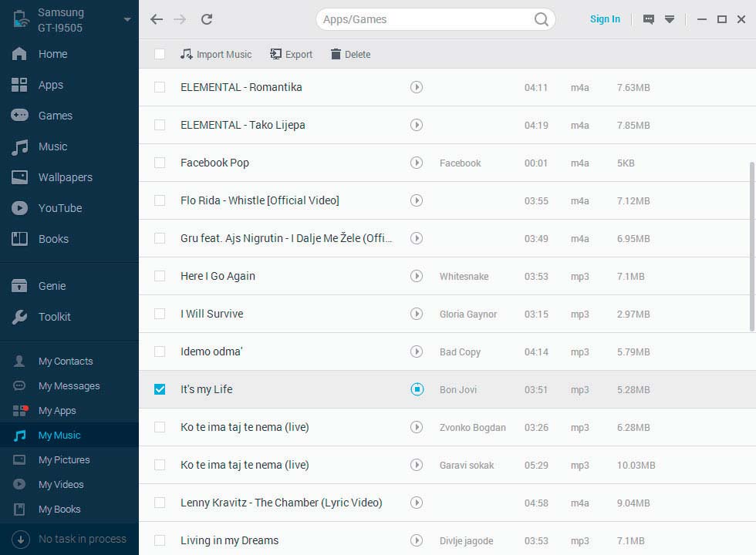The height and width of the screenshot is (555, 756).
Task: Open Apps in the sidebar
Action: coord(69,85)
